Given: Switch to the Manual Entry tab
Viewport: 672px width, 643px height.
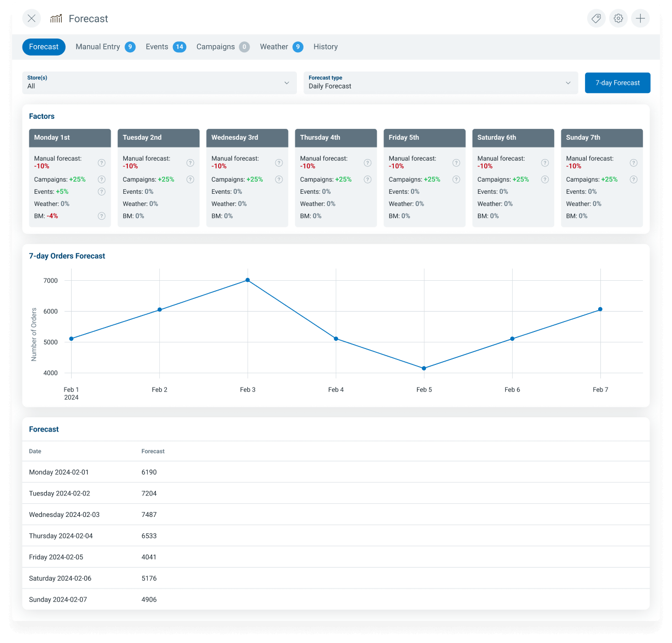Looking at the screenshot, I should click(x=105, y=47).
